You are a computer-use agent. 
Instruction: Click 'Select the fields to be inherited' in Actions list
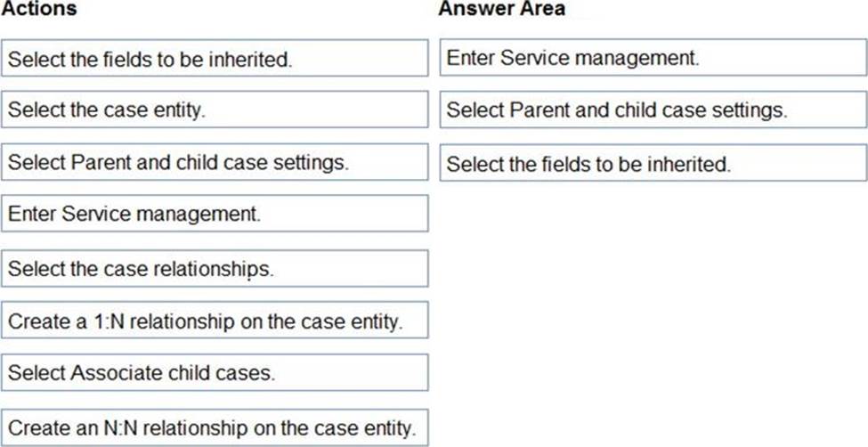(x=215, y=60)
